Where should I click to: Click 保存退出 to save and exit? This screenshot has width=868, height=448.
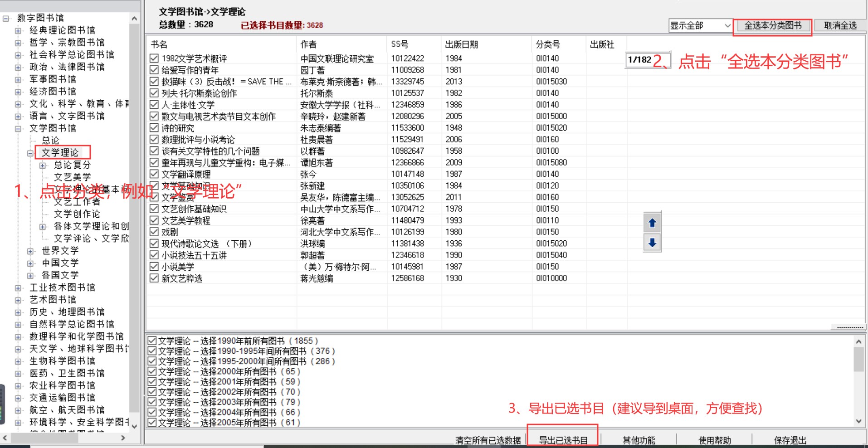[790, 440]
